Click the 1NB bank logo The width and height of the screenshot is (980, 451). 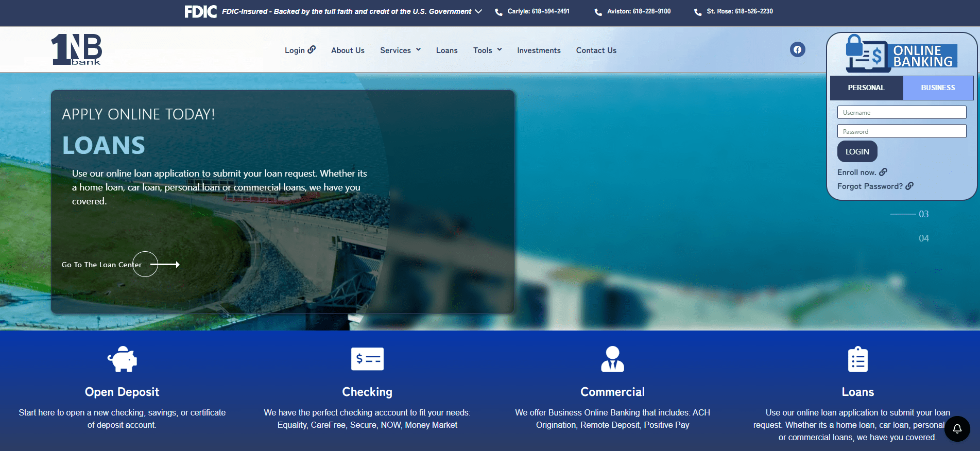(76, 49)
